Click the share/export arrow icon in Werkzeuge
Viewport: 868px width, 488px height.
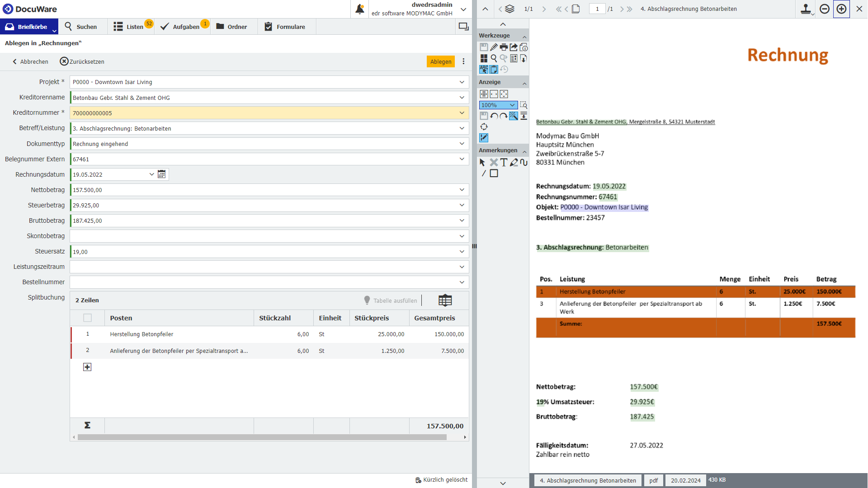514,47
